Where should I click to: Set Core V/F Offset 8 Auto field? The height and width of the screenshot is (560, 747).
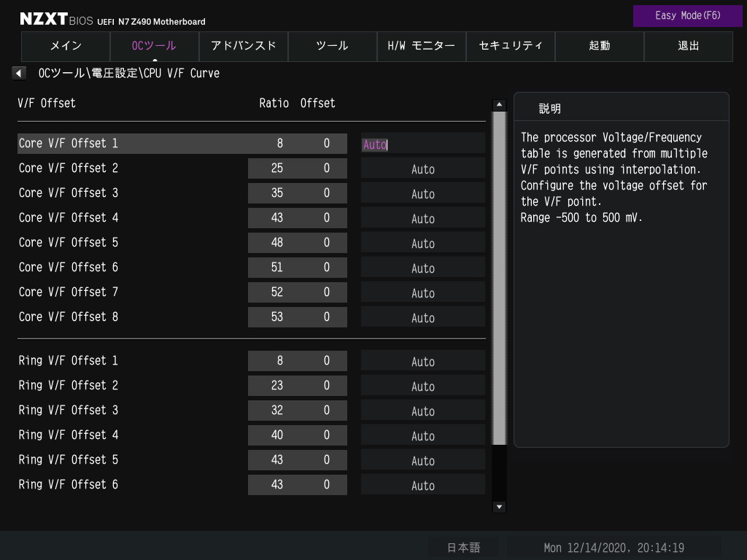point(422,318)
